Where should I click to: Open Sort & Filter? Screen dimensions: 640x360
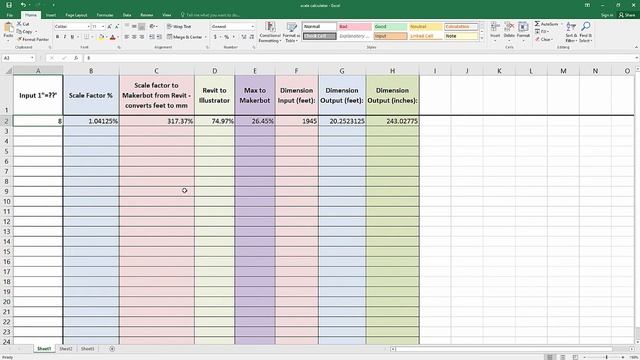pos(571,32)
